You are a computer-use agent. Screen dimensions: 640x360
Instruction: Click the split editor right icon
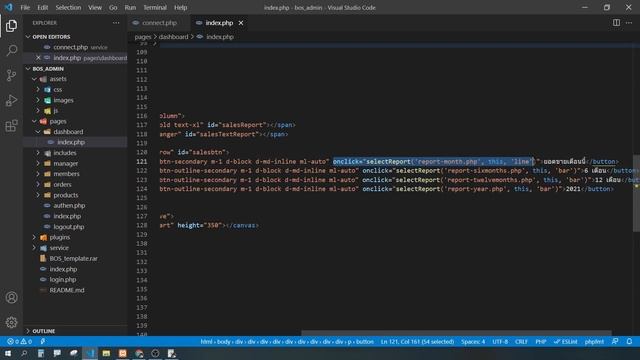[616, 23]
